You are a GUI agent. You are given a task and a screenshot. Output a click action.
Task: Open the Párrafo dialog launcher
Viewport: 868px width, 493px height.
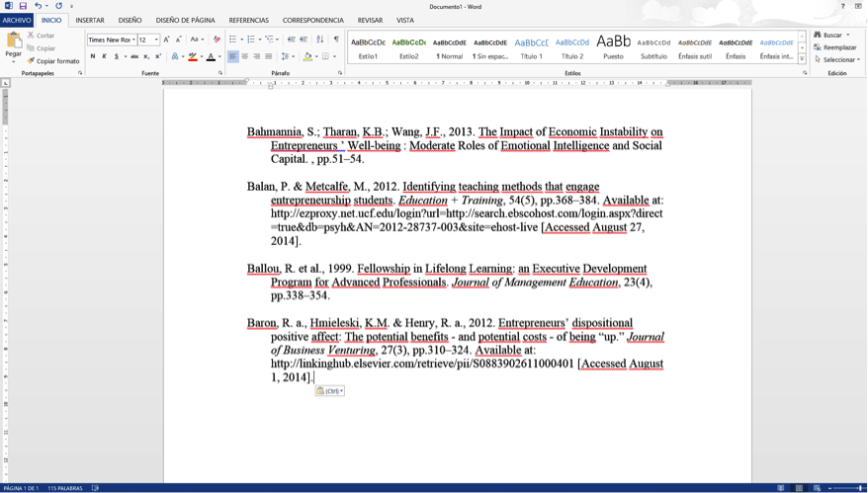tap(340, 73)
